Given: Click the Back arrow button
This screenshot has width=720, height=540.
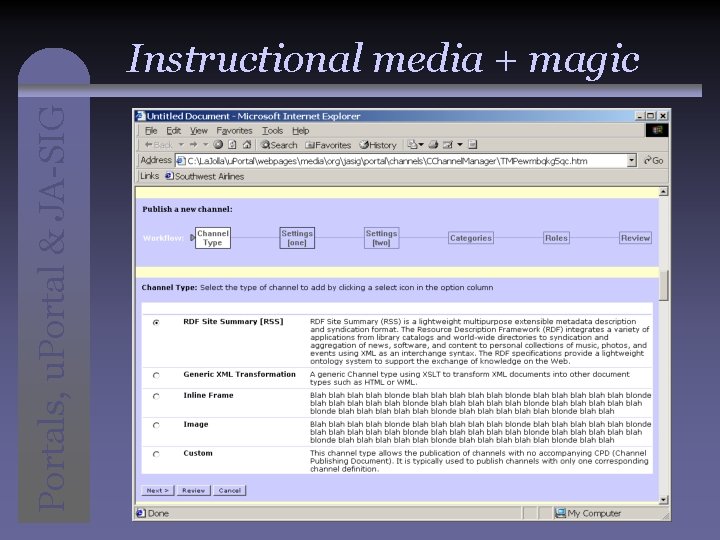Looking at the screenshot, I should 159,145.
